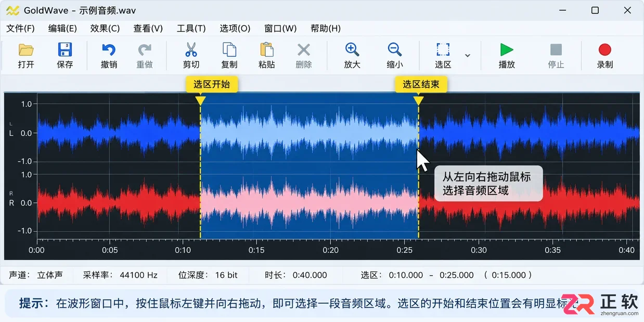644x322 pixels.
Task: Zoom out with 缩小 magnifier
Action: [395, 50]
